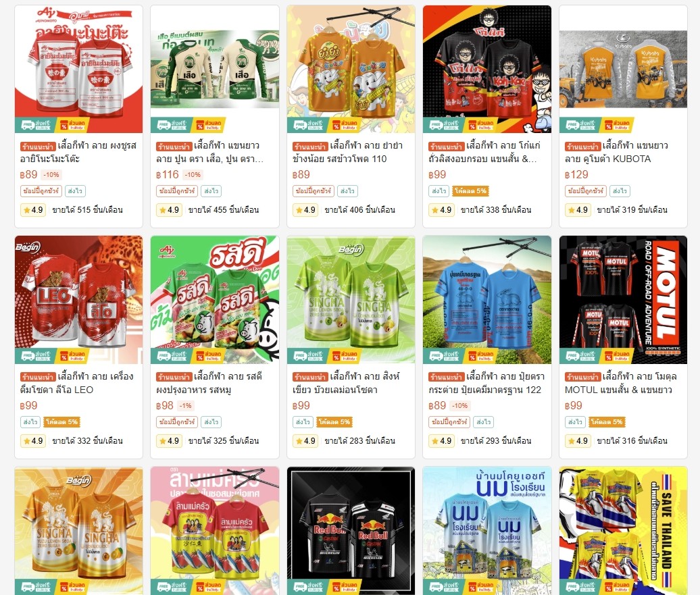The height and width of the screenshot is (595, 700).
Task: Click the ฿98 price of RosDee shirt
Action: 165,406
